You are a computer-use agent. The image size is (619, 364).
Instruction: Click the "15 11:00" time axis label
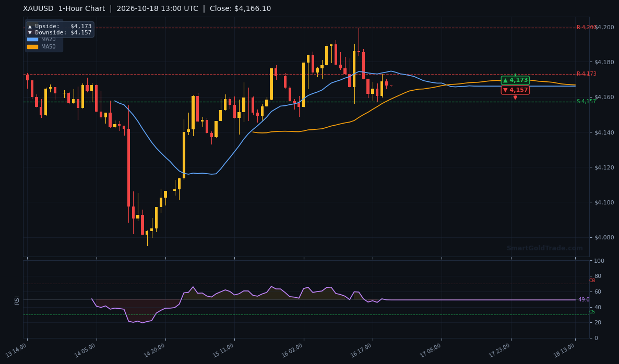coord(223,350)
